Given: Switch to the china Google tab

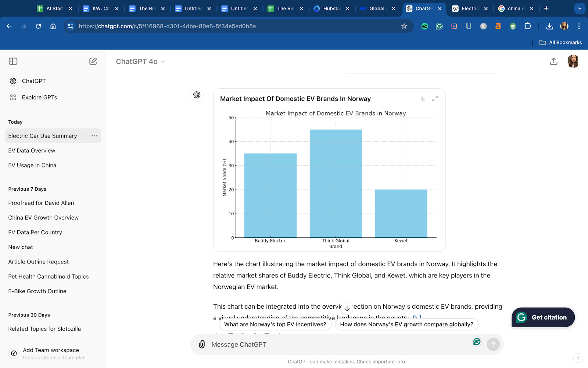Looking at the screenshot, I should tap(516, 8).
